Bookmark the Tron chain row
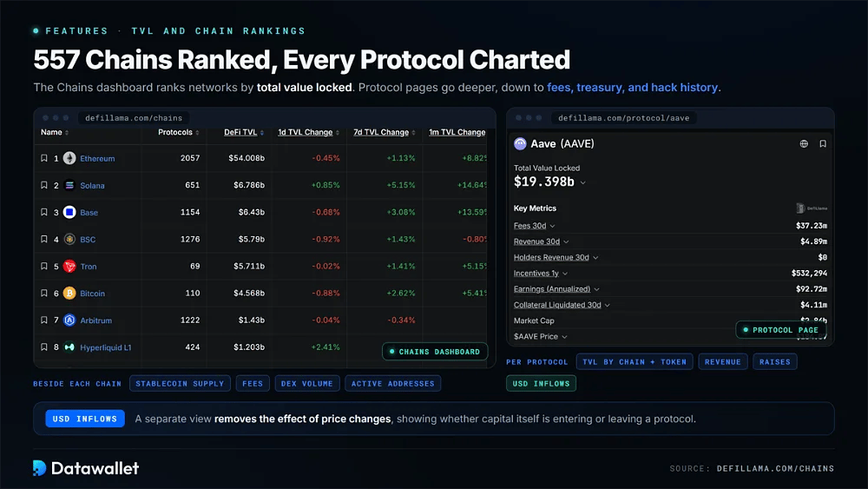The image size is (868, 489). click(43, 267)
